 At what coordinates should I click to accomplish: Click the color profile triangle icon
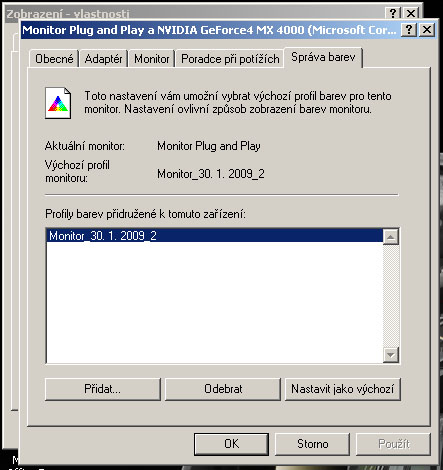(x=58, y=103)
